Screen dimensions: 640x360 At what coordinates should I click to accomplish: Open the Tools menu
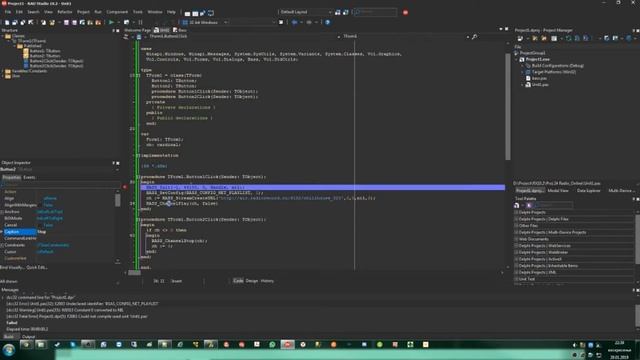click(138, 12)
